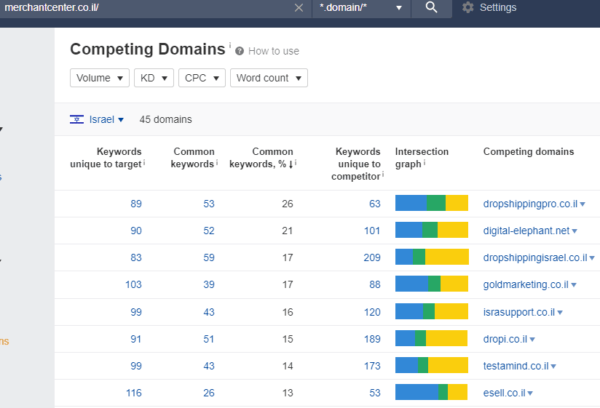Click common keywords value 51
Viewport: 600px width, 408px height.
[x=209, y=339]
